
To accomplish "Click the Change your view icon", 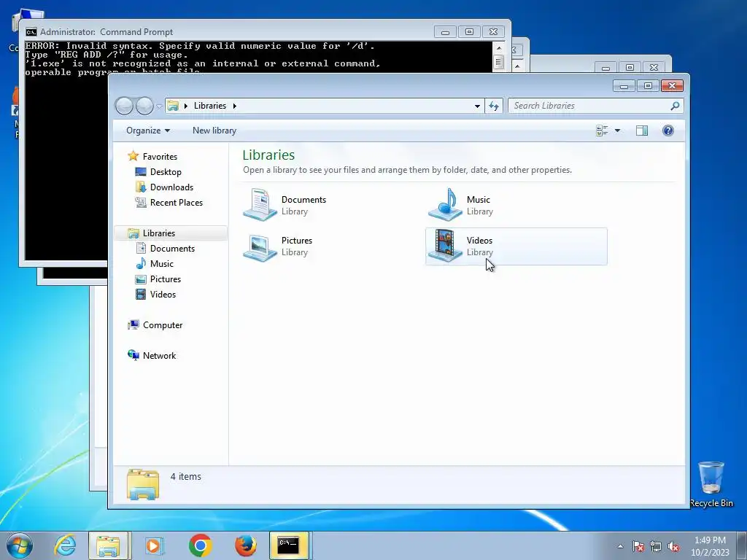I will pos(602,131).
